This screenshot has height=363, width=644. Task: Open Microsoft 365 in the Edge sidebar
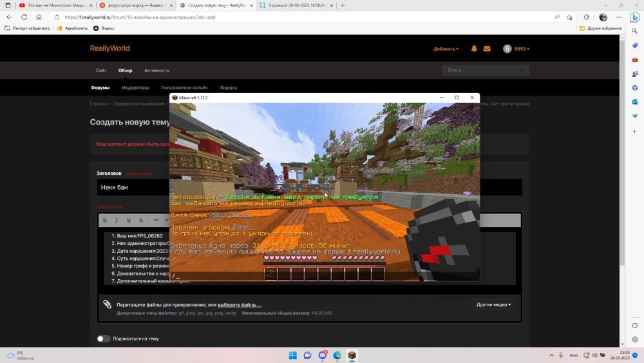point(635,88)
